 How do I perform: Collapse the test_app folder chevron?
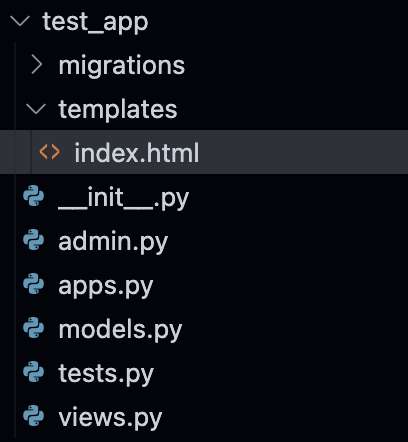point(20,21)
